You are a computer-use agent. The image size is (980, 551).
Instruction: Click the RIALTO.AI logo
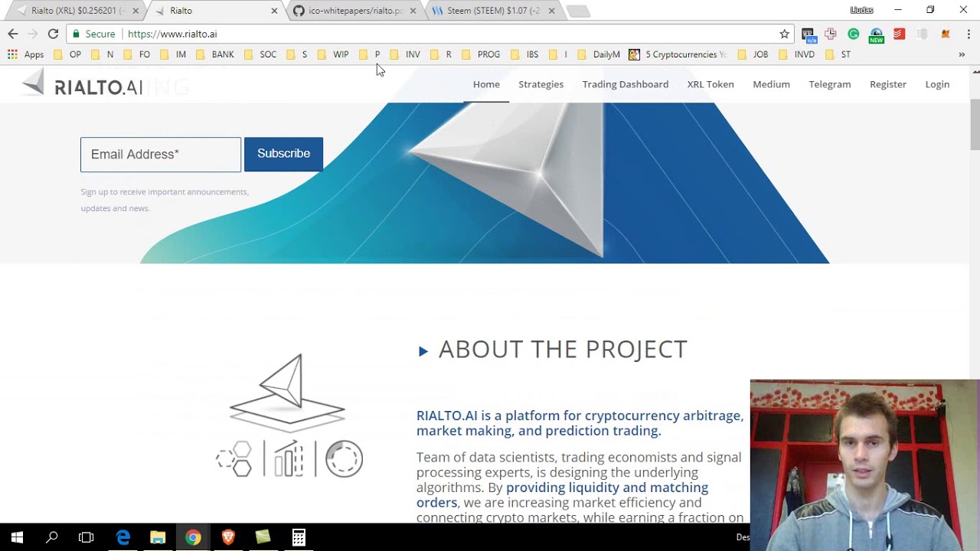click(82, 84)
